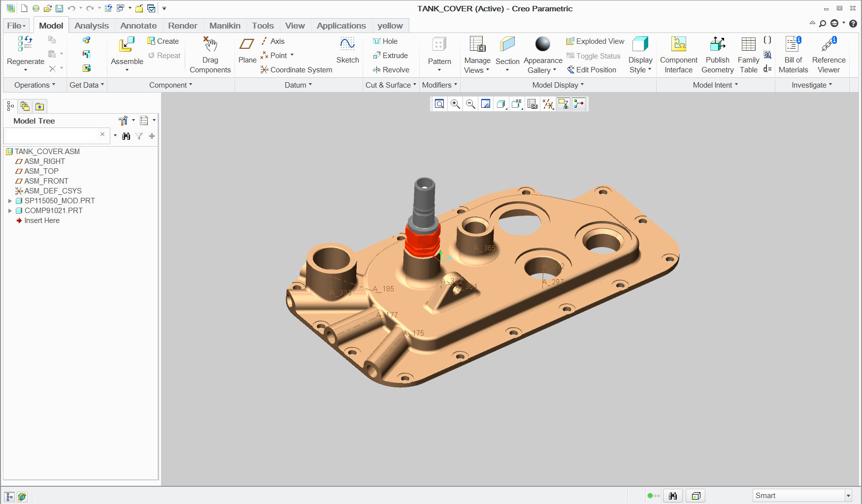Click the Axis datum button

272,41
